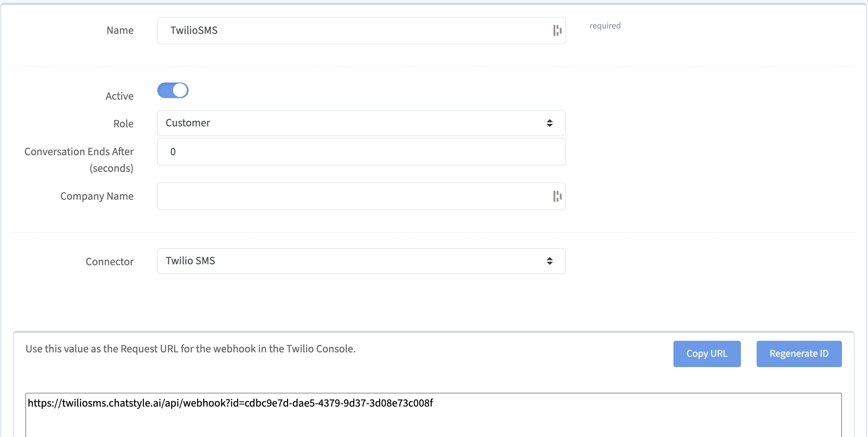Click inside the webhook URL text area
This screenshot has width=868, height=437.
click(433, 415)
